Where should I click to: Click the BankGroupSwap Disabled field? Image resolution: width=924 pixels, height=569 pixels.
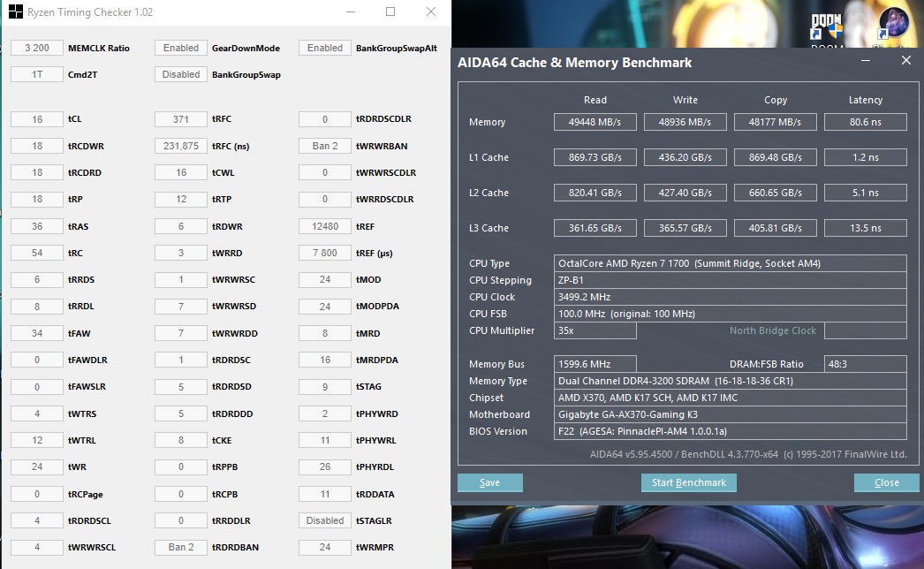181,74
